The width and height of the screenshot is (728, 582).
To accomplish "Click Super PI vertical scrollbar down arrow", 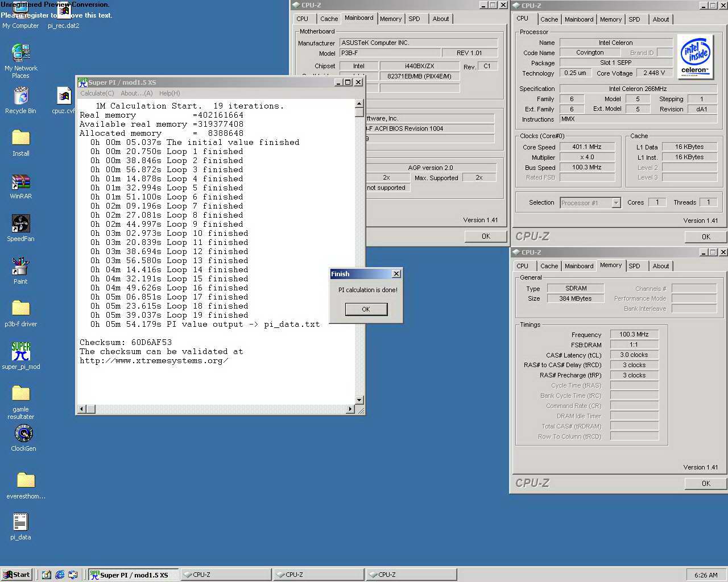I will (359, 400).
